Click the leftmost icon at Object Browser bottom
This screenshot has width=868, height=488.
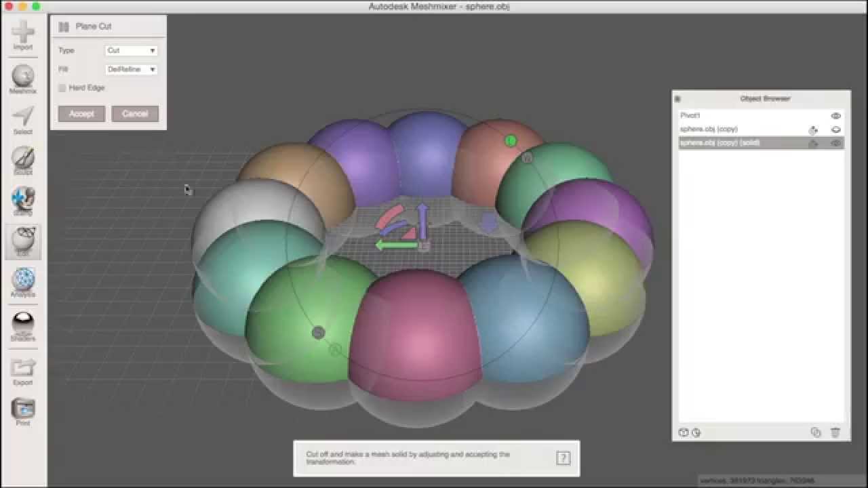point(684,432)
